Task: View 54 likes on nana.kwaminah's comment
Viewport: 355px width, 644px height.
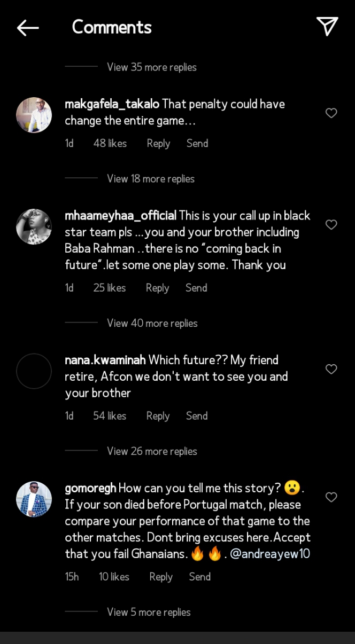Action: click(110, 416)
